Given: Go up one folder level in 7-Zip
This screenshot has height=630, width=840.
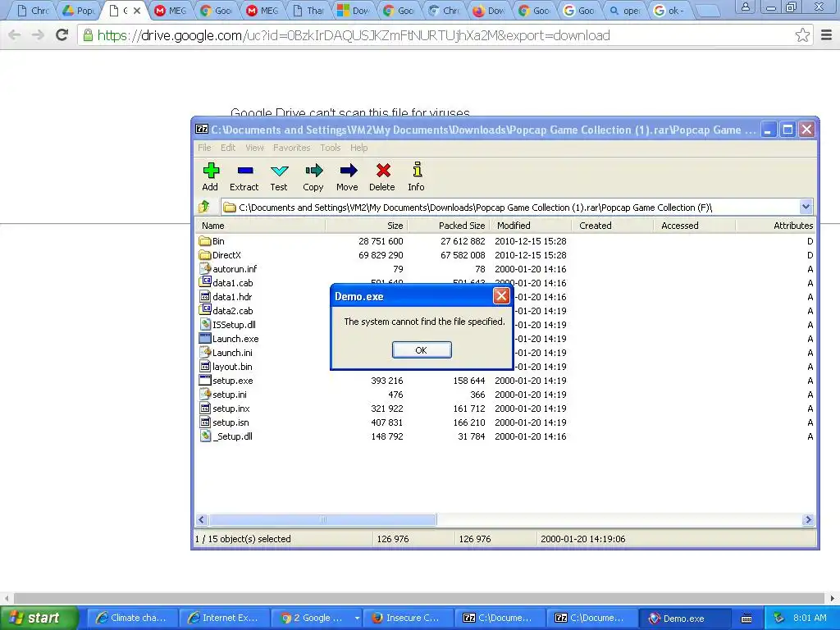Looking at the screenshot, I should tap(204, 207).
